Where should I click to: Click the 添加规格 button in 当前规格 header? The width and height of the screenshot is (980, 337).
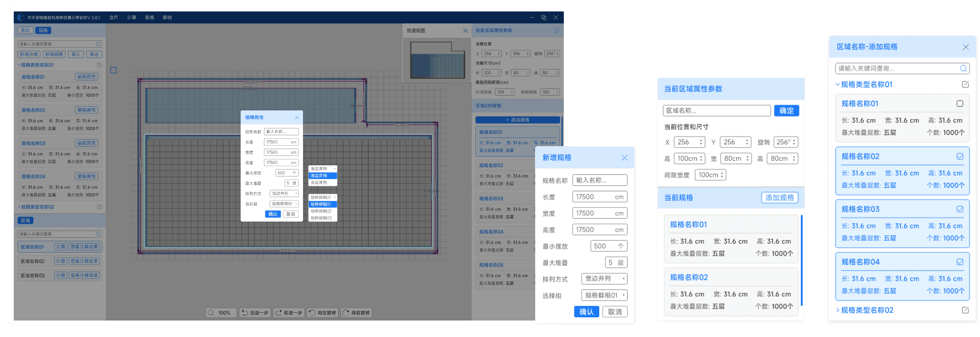(x=780, y=197)
